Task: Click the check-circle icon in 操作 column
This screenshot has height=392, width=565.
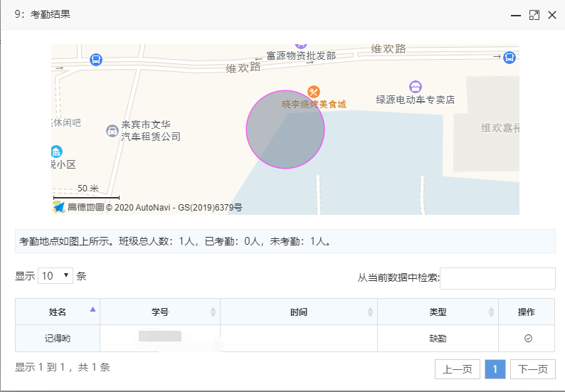Action: pos(528,339)
